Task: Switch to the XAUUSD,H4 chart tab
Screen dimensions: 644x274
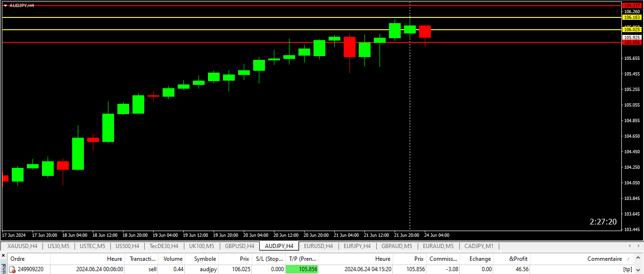Action: (x=22, y=246)
